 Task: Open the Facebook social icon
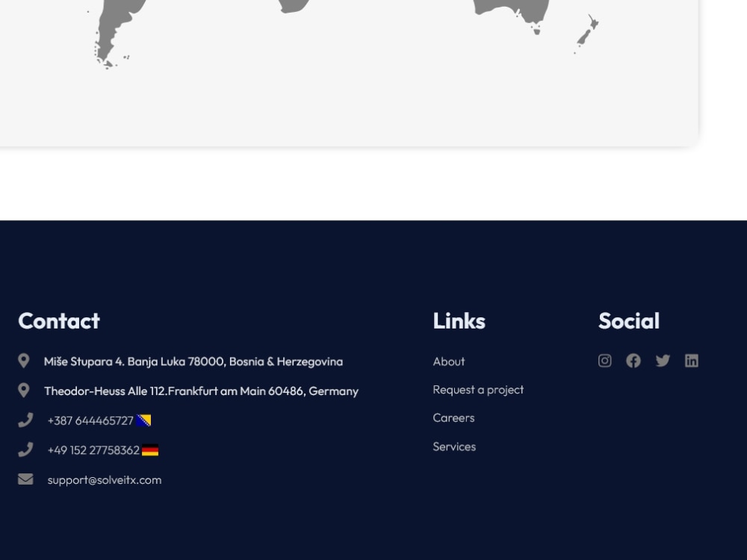click(633, 361)
